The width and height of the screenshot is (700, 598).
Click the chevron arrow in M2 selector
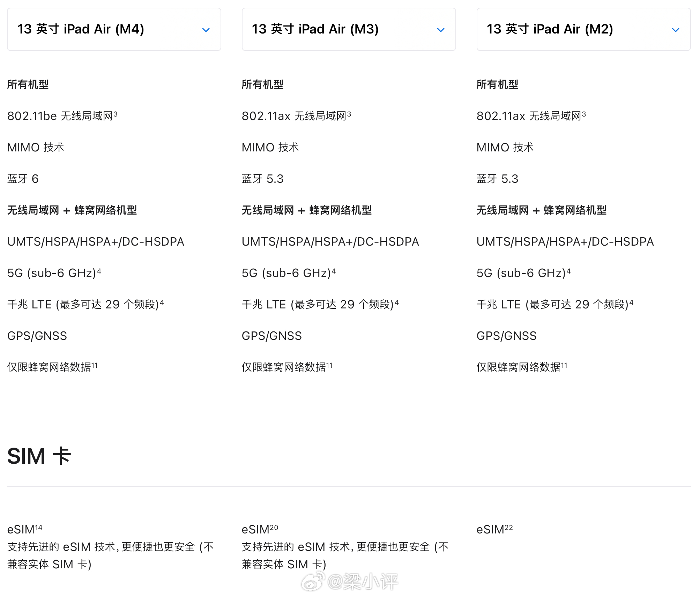[x=676, y=30]
